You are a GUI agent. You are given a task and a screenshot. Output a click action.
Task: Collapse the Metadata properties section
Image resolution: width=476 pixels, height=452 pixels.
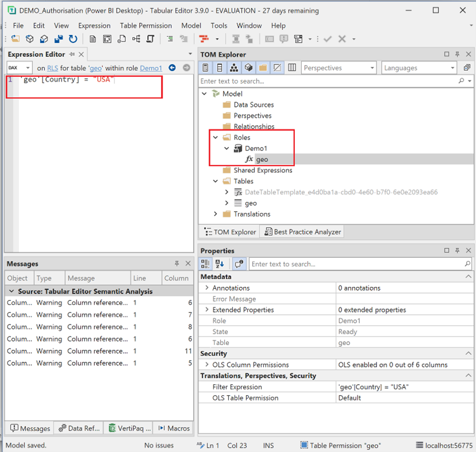tap(469, 276)
